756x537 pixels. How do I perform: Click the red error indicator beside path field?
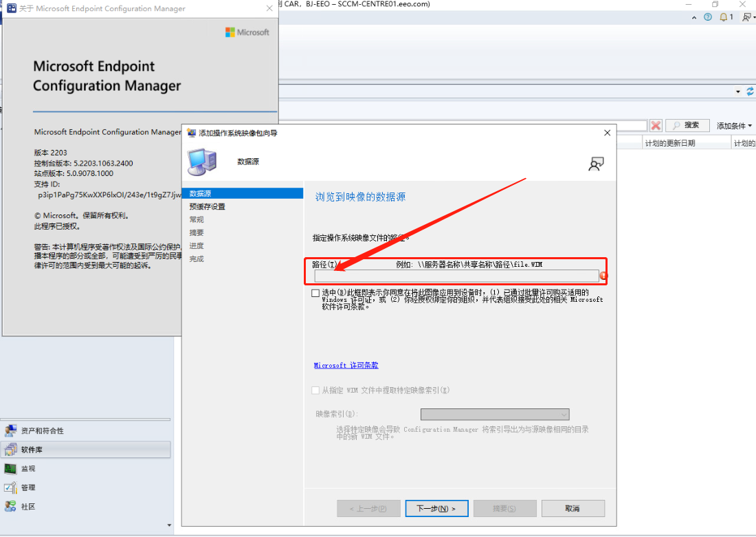603,276
